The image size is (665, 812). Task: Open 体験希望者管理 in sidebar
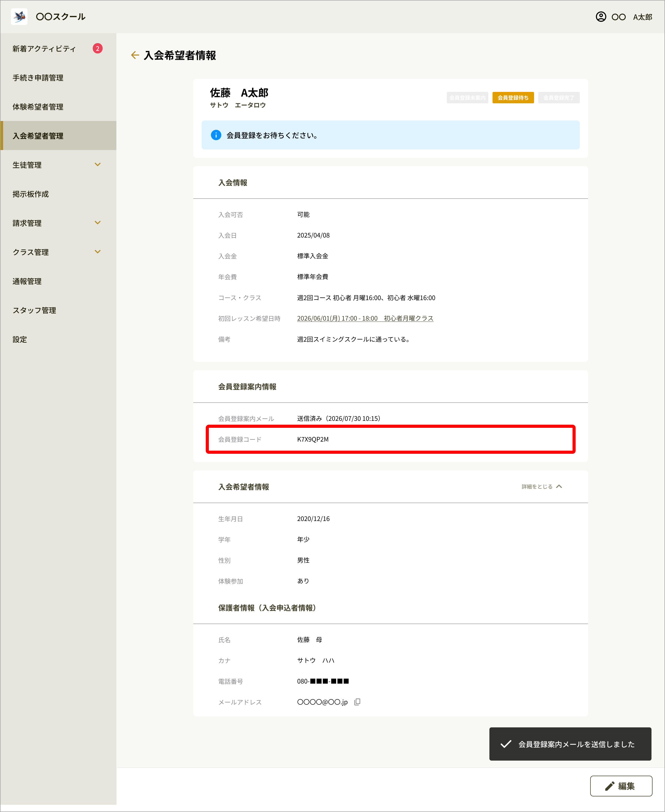pyautogui.click(x=58, y=107)
